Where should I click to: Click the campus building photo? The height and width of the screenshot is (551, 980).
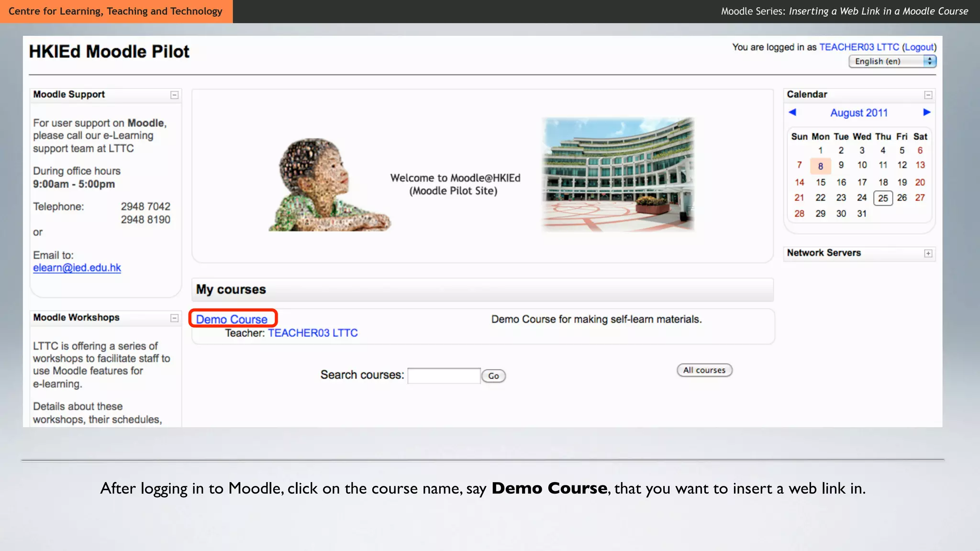tap(618, 175)
